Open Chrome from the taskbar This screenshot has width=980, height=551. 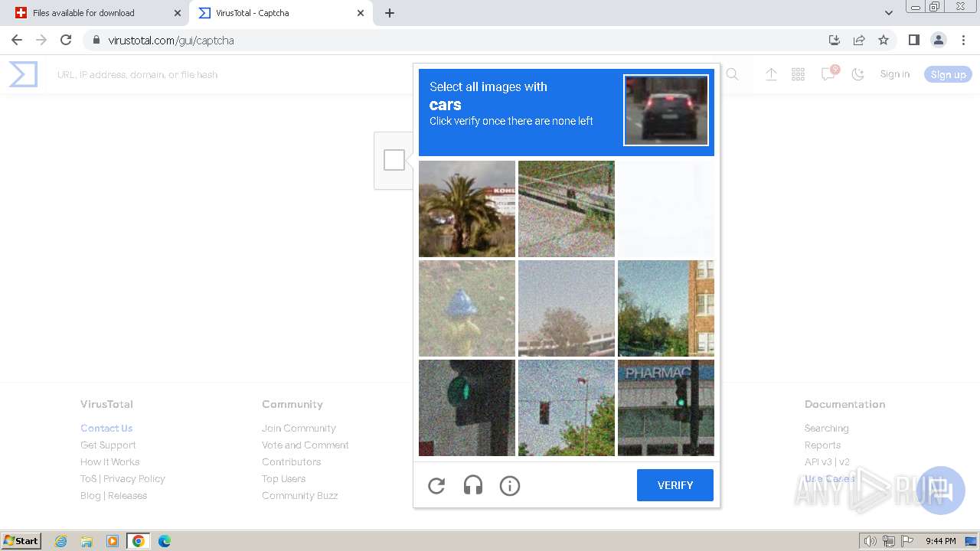[139, 541]
